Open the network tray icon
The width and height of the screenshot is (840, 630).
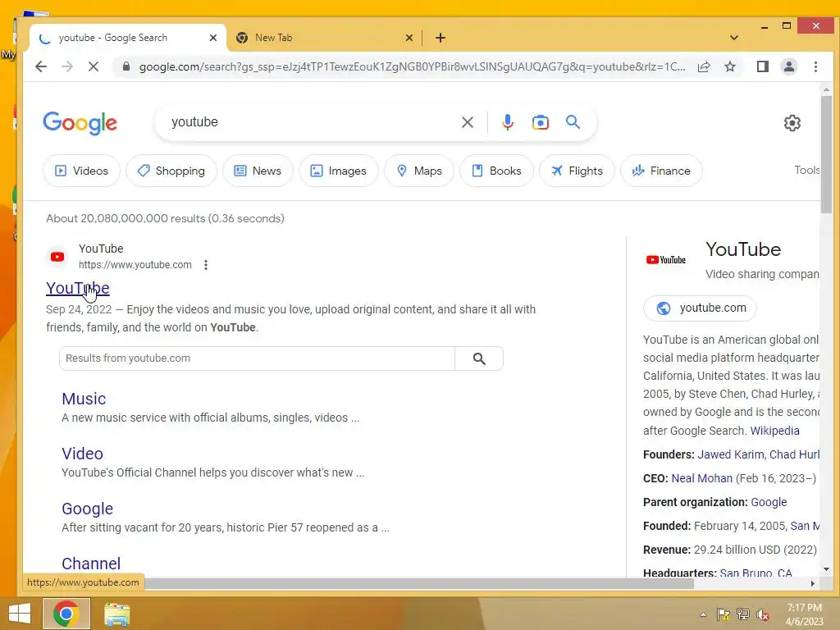[743, 614]
